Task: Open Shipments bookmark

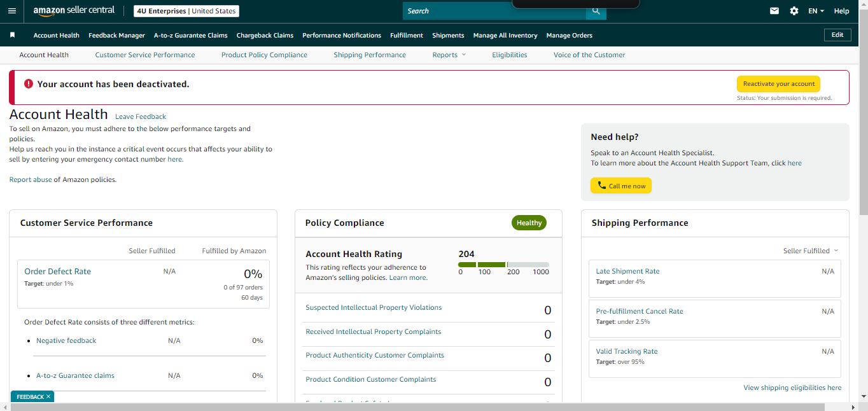Action: point(448,35)
